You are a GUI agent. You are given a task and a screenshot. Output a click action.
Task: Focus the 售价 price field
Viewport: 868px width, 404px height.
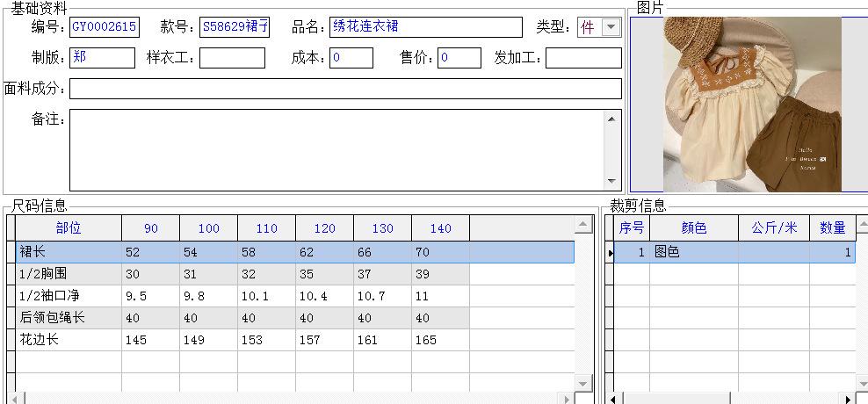click(459, 58)
